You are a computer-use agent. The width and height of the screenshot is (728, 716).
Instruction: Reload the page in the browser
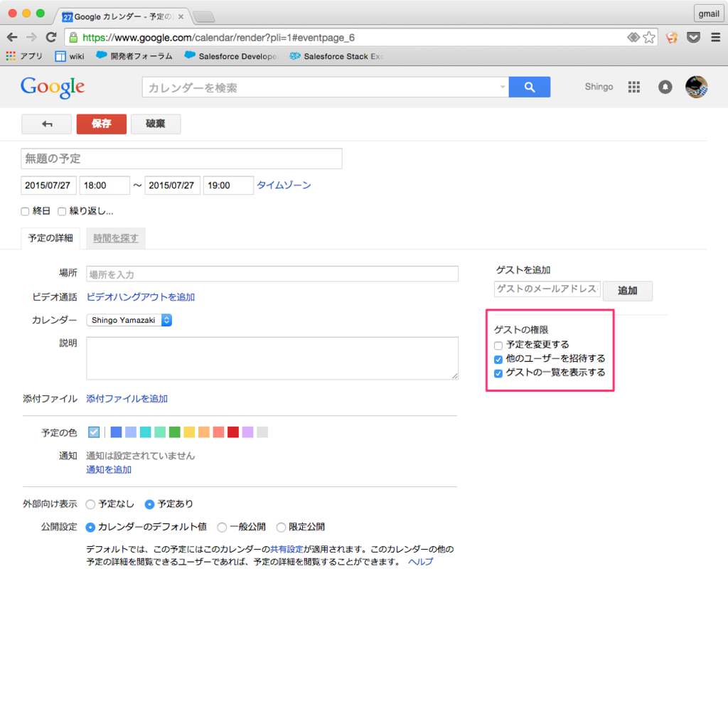pyautogui.click(x=50, y=37)
